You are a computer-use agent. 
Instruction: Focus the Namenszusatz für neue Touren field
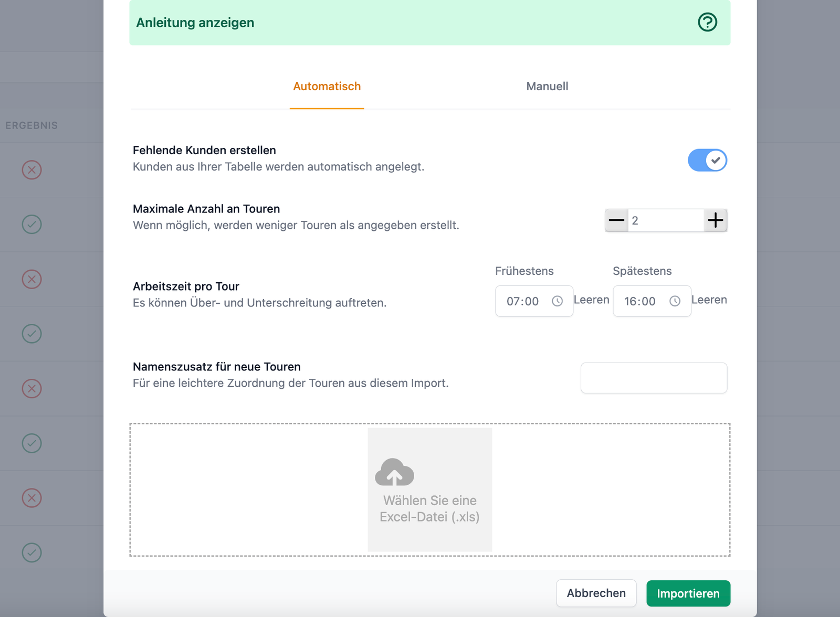point(654,378)
